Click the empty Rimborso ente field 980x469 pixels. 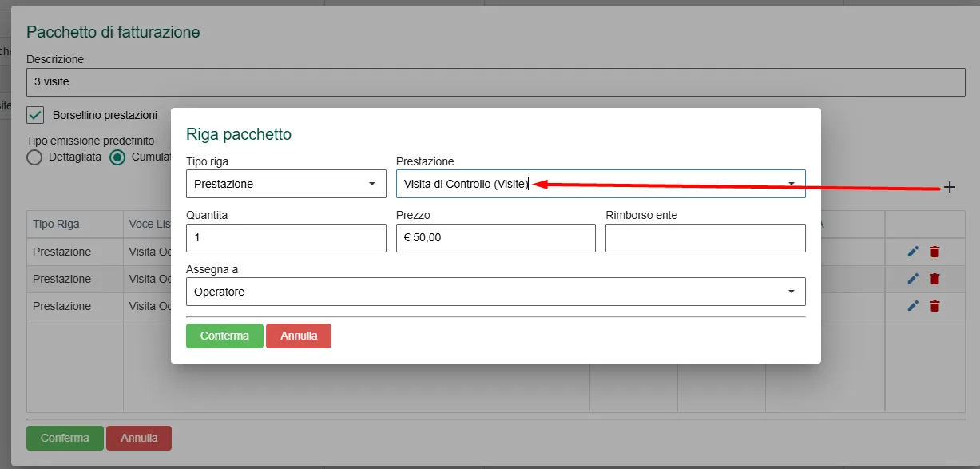[x=705, y=238]
